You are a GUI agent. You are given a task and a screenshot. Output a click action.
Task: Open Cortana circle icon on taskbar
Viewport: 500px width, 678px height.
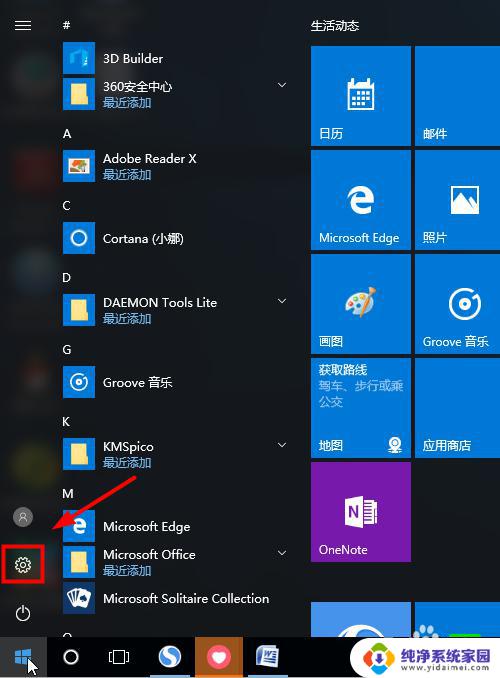coord(71,657)
